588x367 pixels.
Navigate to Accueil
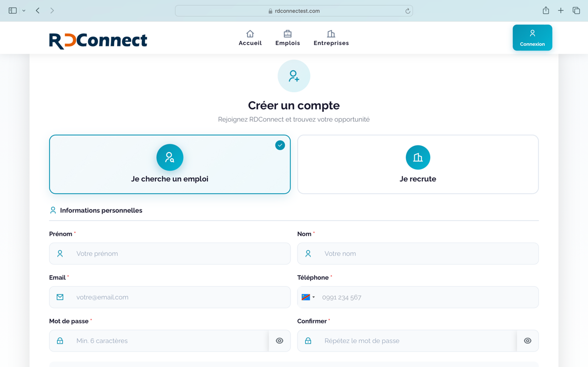tap(250, 43)
